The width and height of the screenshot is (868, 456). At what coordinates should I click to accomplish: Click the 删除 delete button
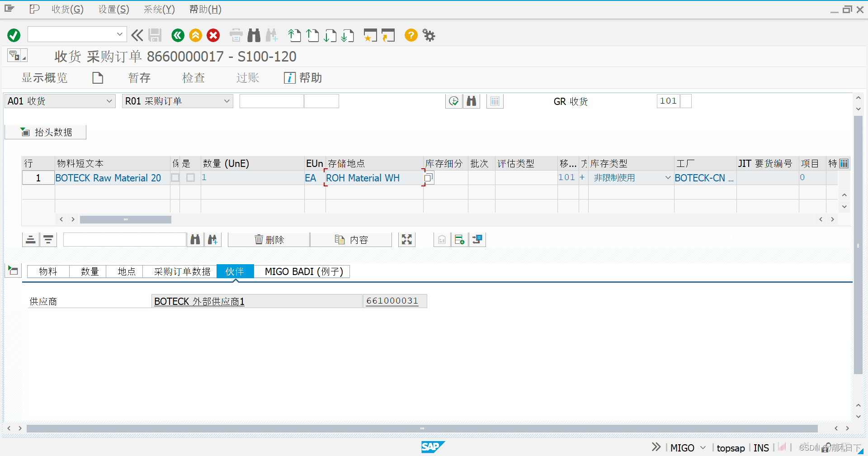click(269, 240)
